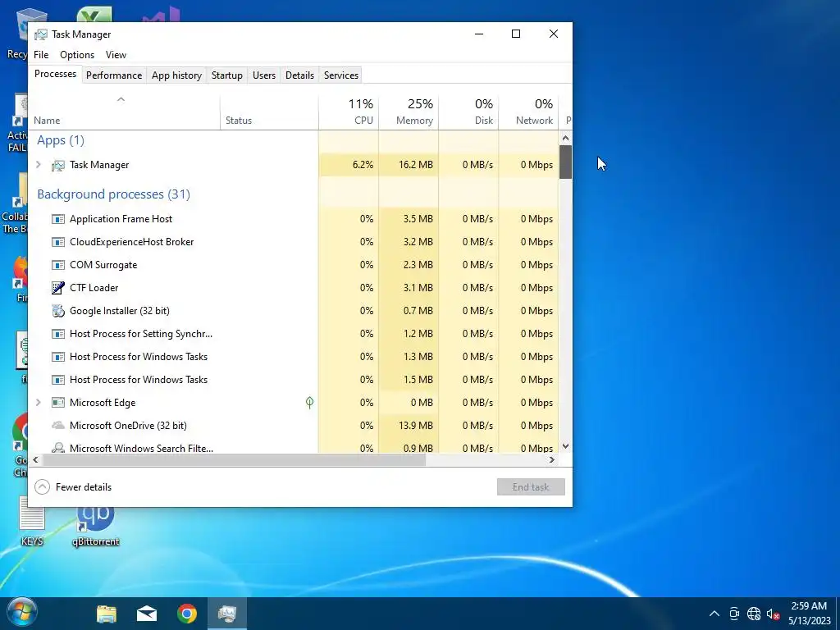Click the CTF Loader pen icon

58,288
